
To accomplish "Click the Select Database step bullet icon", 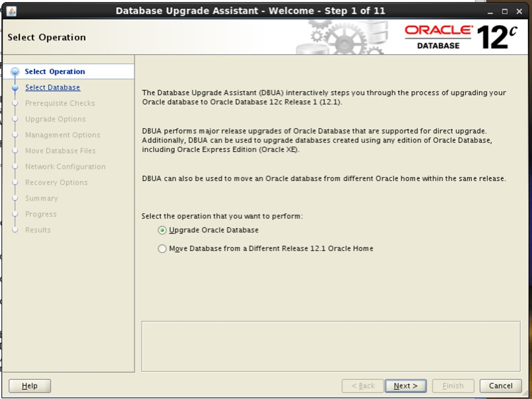I will coord(15,88).
